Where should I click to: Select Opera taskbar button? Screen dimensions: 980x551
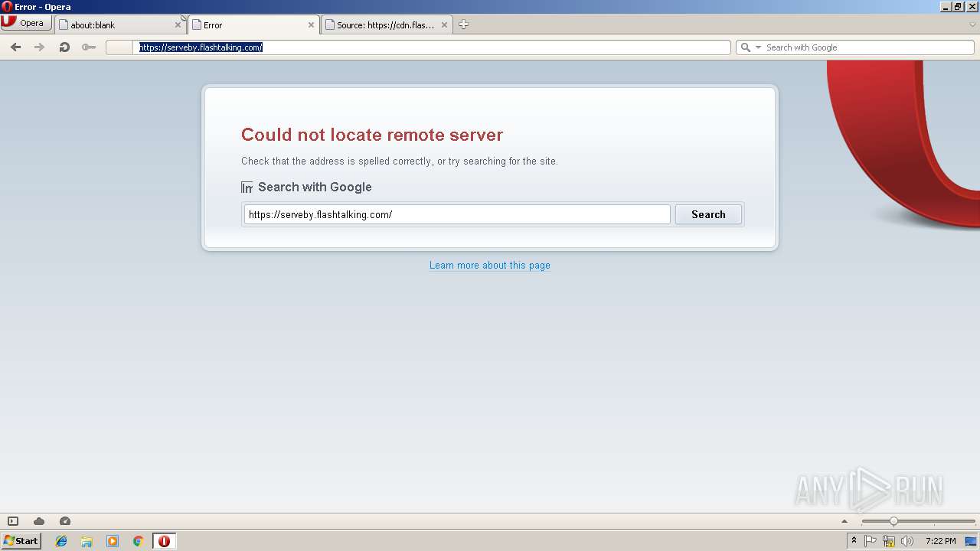tap(164, 541)
